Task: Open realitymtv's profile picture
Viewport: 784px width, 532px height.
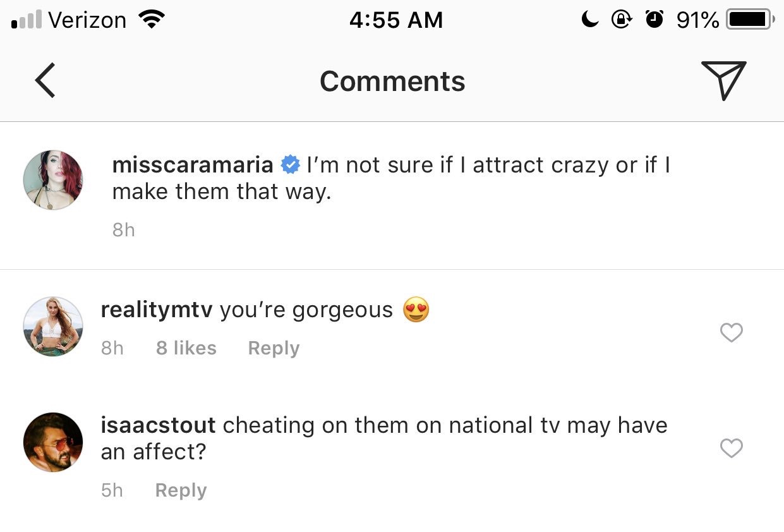Action: coord(53,326)
